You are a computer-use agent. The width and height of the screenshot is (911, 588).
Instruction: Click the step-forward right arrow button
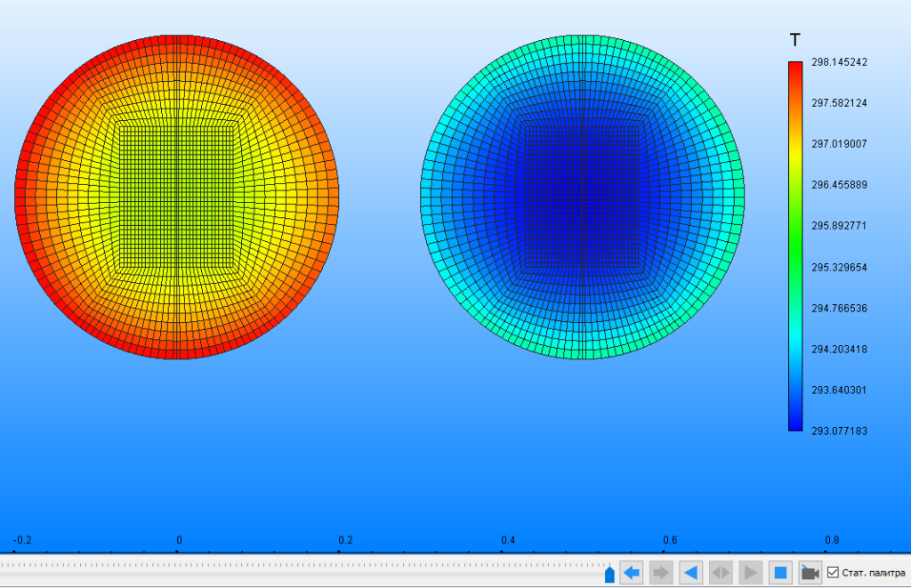click(x=661, y=572)
